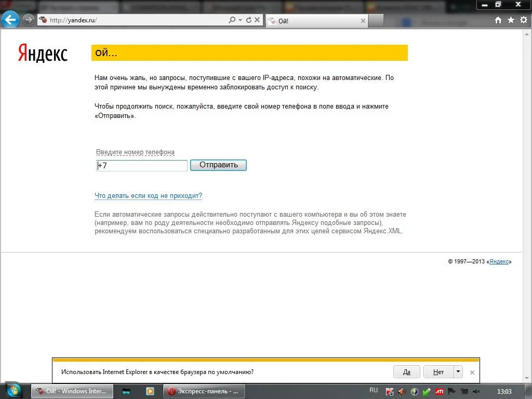
Task: Open Internet Explorer Tools gear menu
Action: 524,20
